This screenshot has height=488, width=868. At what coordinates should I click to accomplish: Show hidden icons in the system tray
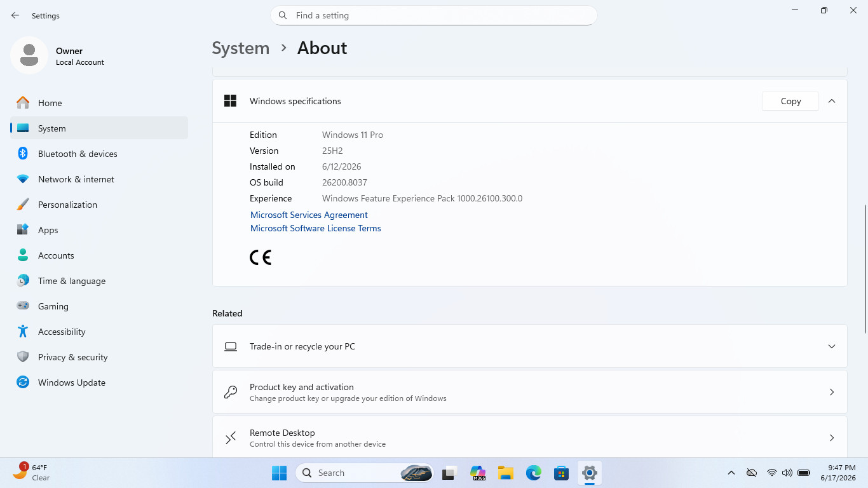tap(731, 473)
